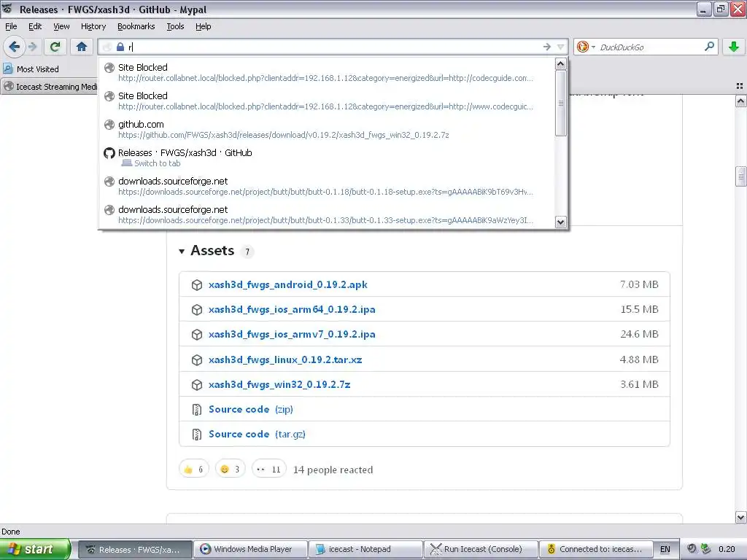Open Downloads with green arrow icon
Screen dimensions: 747x560
tap(734, 47)
